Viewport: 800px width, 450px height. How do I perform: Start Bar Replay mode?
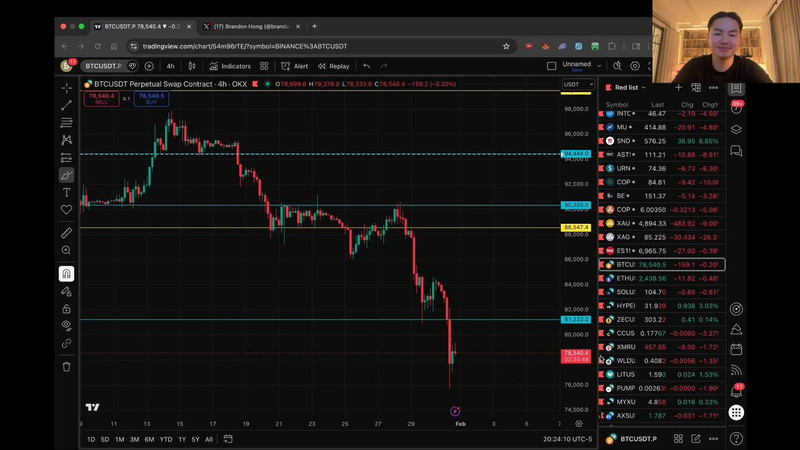334,66
